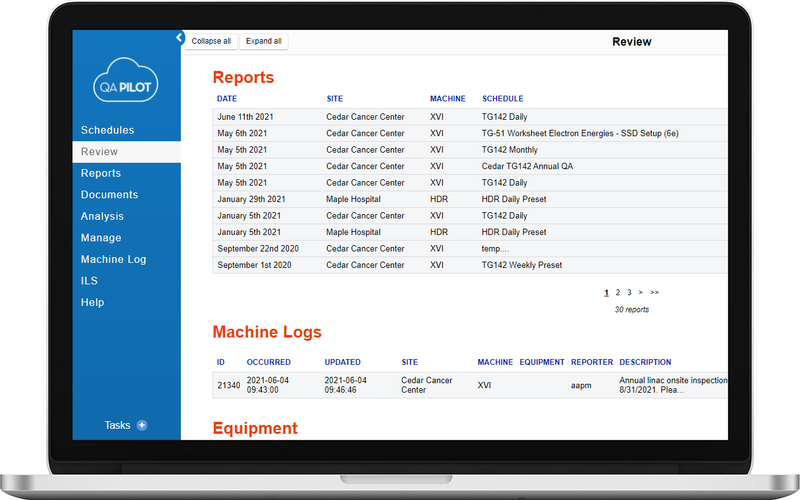The width and height of the screenshot is (800, 500).
Task: Sort reports by the DATE column header
Action: point(227,99)
